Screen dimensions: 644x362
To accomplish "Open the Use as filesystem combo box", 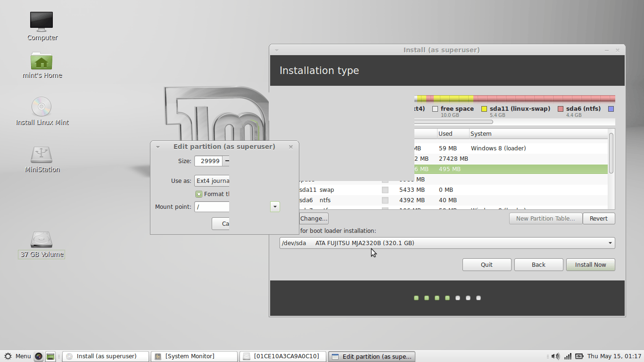I will pos(212,181).
